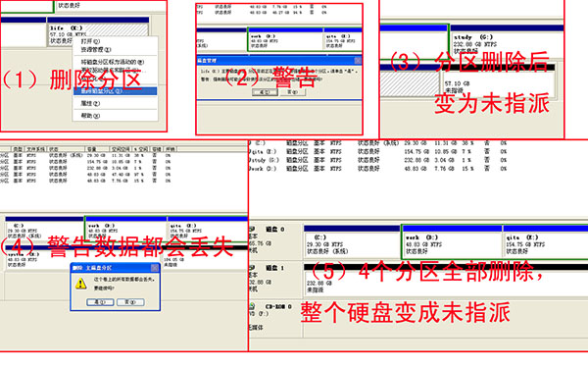588x368 pixels.
Task: Click 帮助(H) in the context menu
Action: 91,116
